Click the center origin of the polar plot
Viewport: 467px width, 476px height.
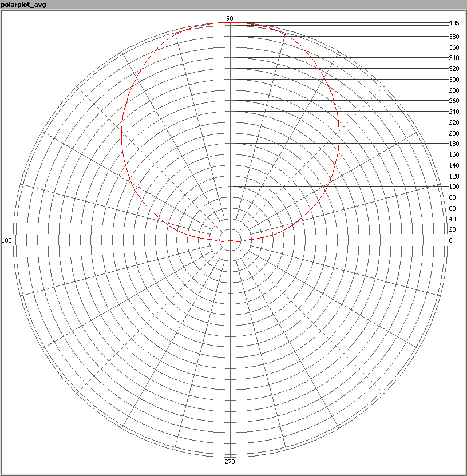click(230, 240)
